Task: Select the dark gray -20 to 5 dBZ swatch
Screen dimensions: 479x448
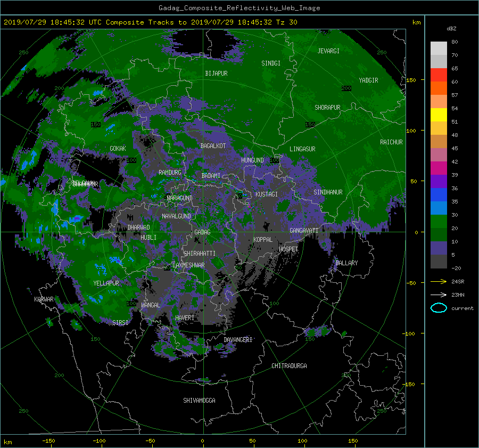Action: [439, 262]
